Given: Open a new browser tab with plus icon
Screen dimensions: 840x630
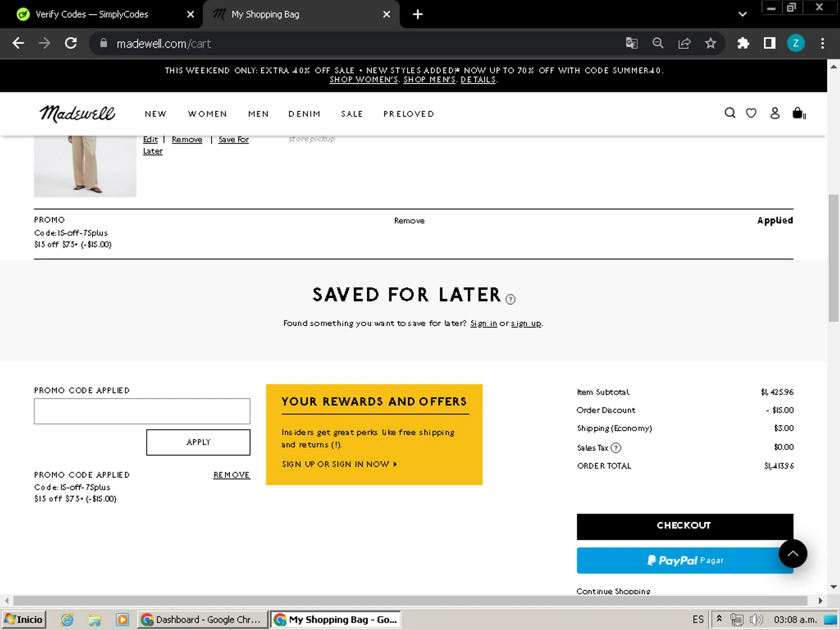Looking at the screenshot, I should pos(418,14).
